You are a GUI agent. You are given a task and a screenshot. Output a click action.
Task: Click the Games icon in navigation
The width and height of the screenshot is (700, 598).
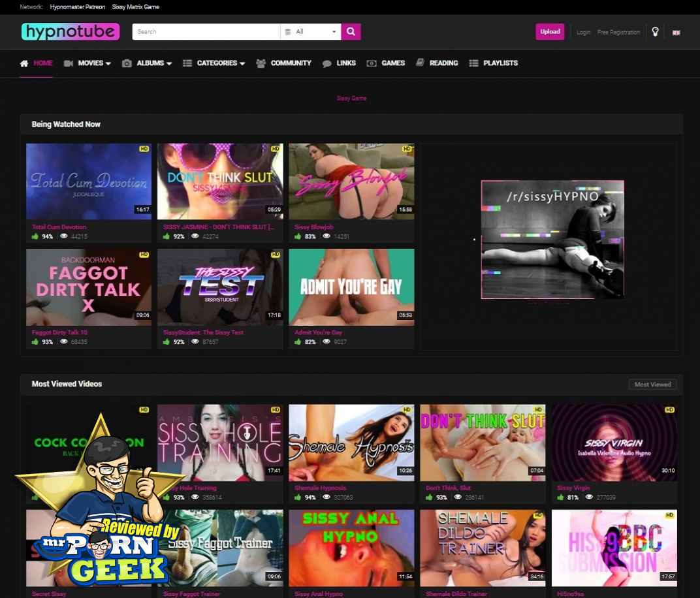point(372,63)
